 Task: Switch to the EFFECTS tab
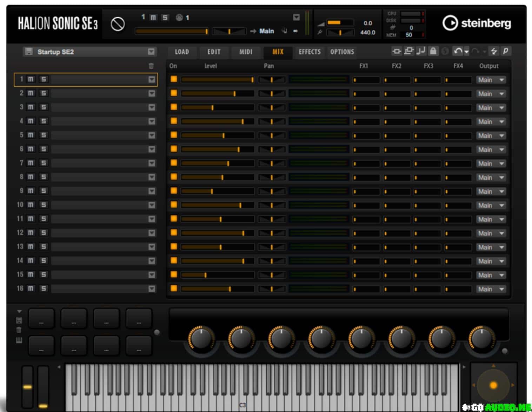click(310, 52)
